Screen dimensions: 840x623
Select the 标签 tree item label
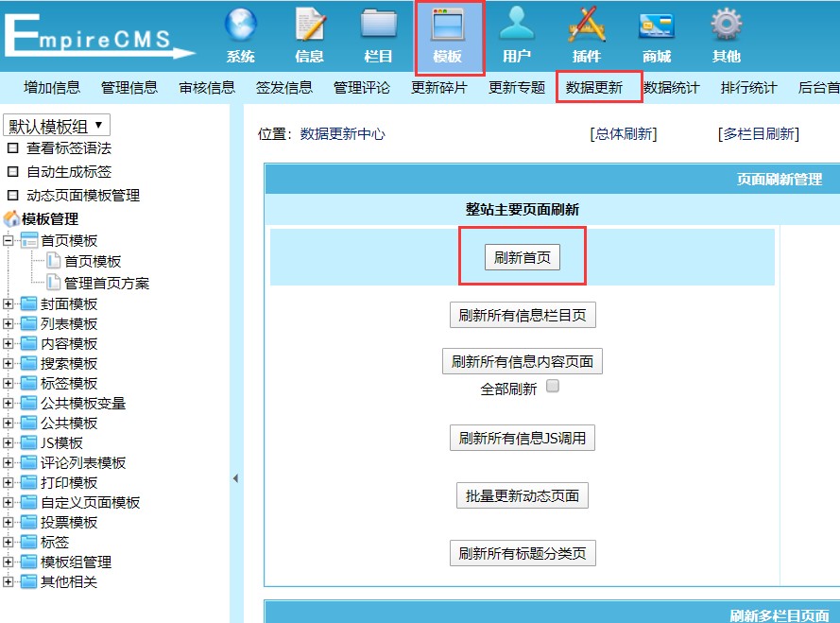(55, 542)
